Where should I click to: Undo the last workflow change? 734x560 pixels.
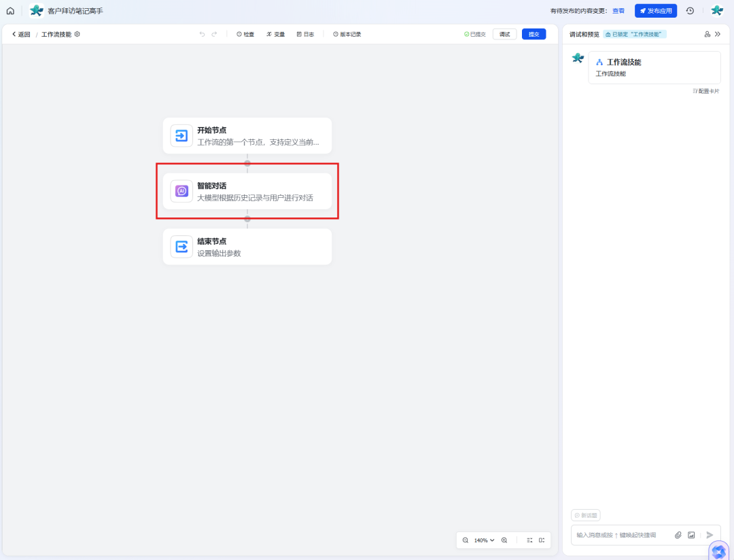(x=203, y=34)
